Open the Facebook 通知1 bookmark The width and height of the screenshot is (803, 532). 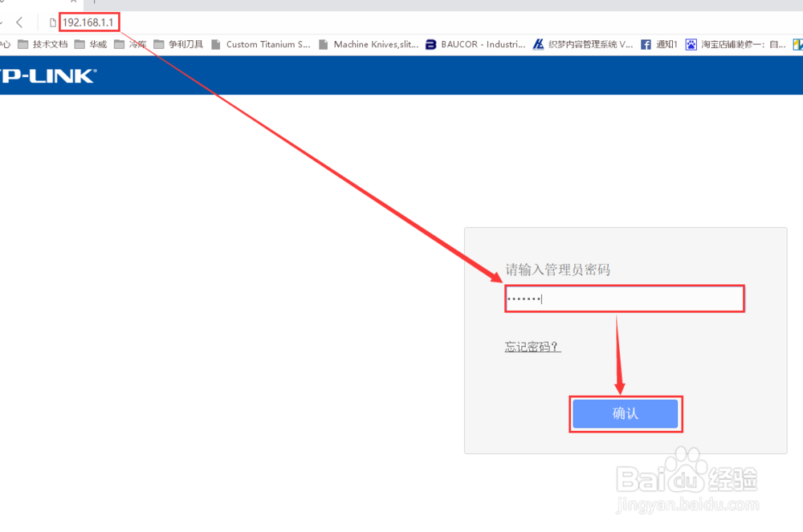[x=660, y=44]
